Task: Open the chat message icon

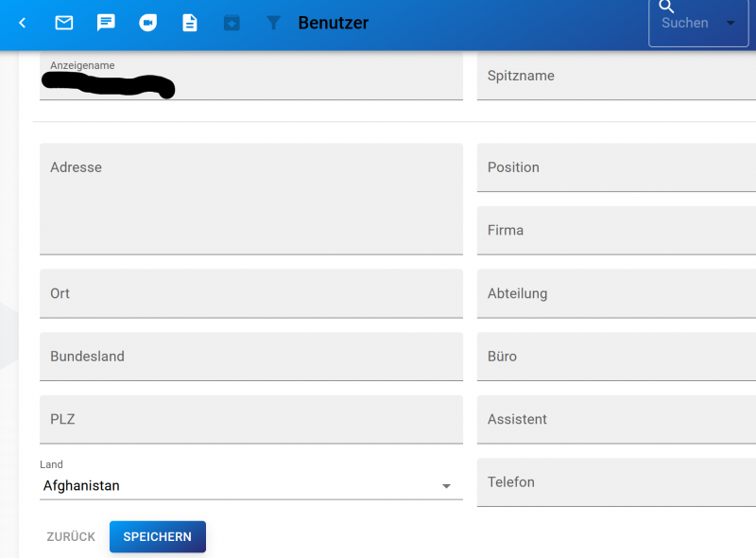Action: [106, 23]
